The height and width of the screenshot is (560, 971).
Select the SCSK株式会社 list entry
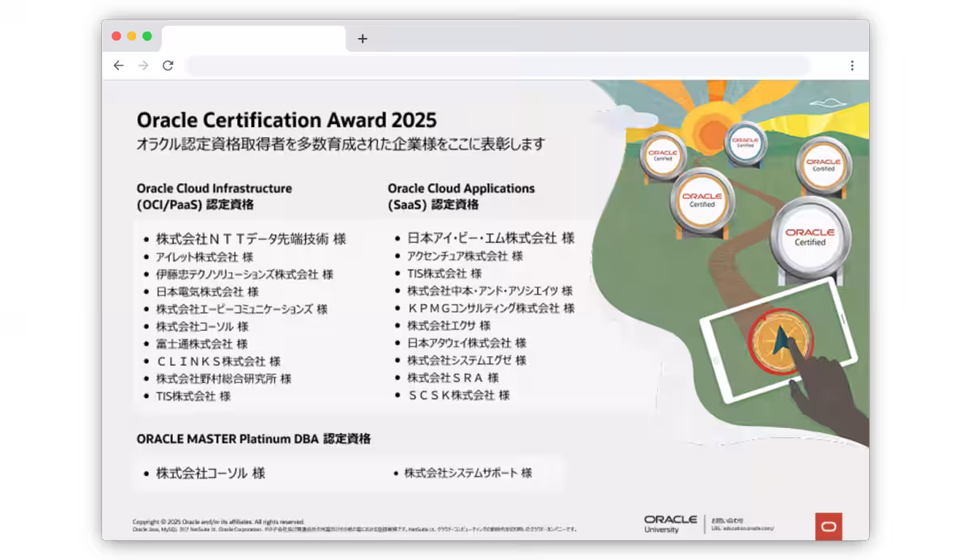(458, 396)
